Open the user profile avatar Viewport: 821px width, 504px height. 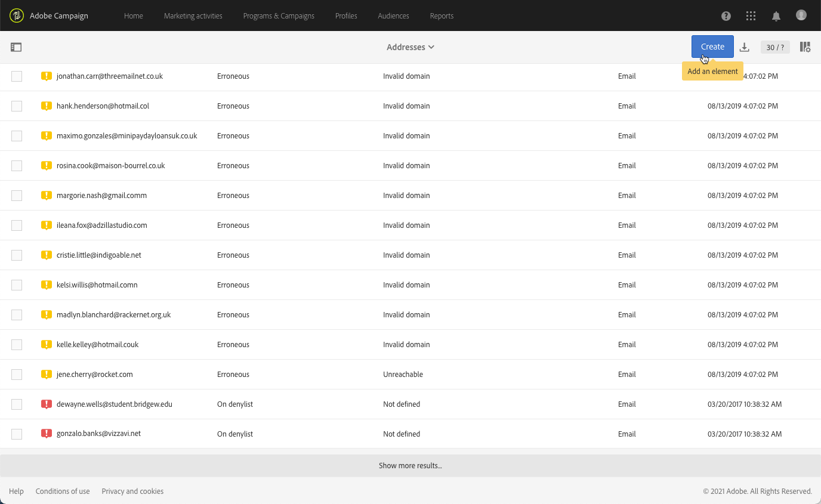coord(801,16)
